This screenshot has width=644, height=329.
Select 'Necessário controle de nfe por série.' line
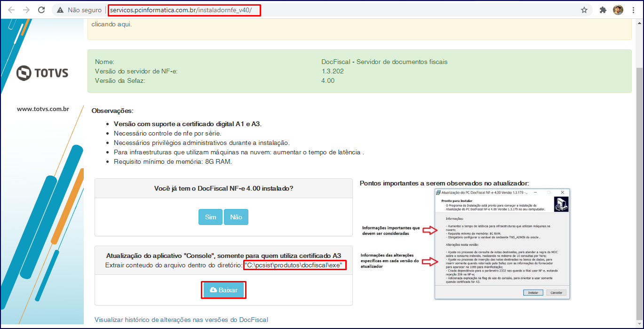coord(167,133)
